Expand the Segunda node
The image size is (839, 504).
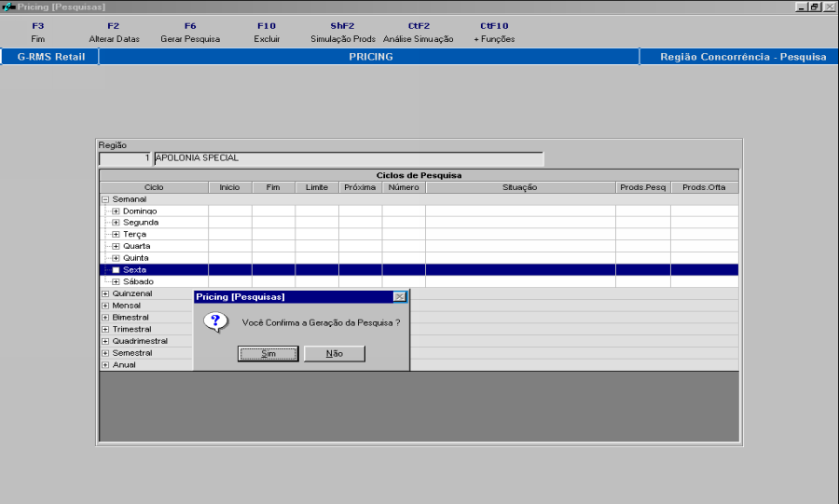click(x=116, y=223)
